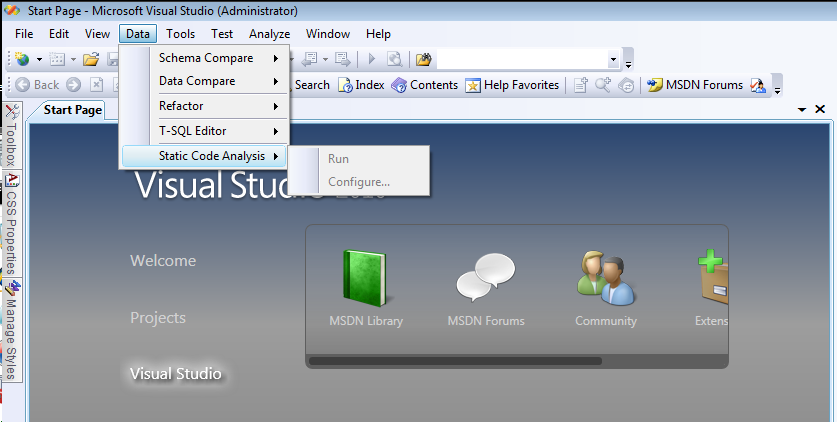Click the help Forward arrow icon
837x422 pixels.
click(x=74, y=85)
